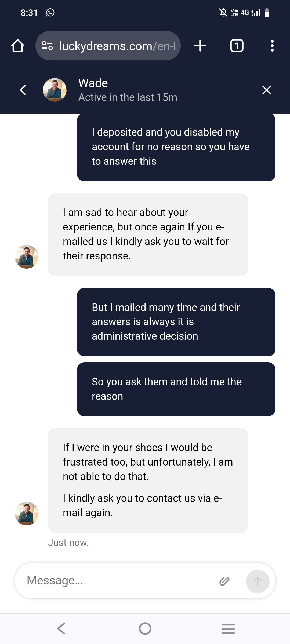Open the browser three-dot menu
This screenshot has width=290, height=644.
272,46
